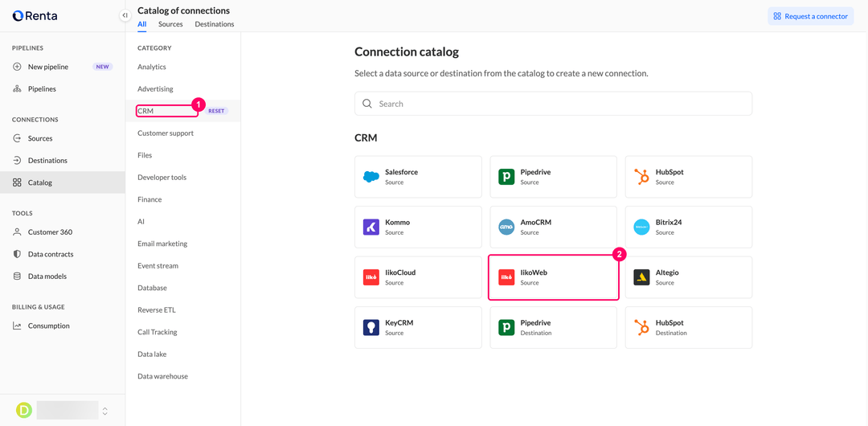Screen dimensions: 868x426
Task: Click the KeyCRM logo icon
Action: (x=371, y=327)
